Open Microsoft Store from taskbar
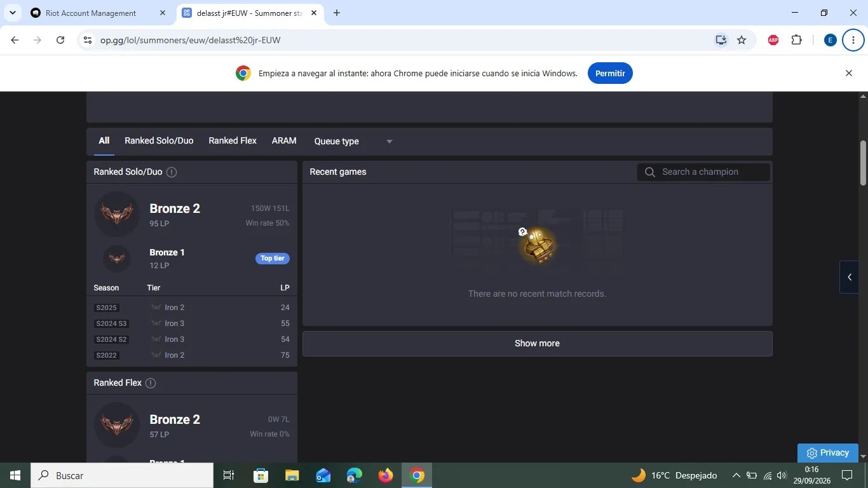Viewport: 868px width, 488px height. click(x=261, y=475)
